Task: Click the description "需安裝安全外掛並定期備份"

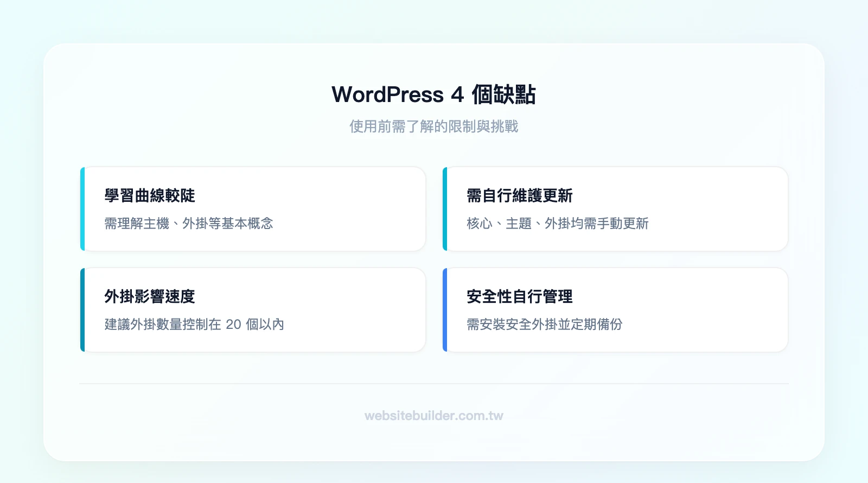Action: coord(545,325)
